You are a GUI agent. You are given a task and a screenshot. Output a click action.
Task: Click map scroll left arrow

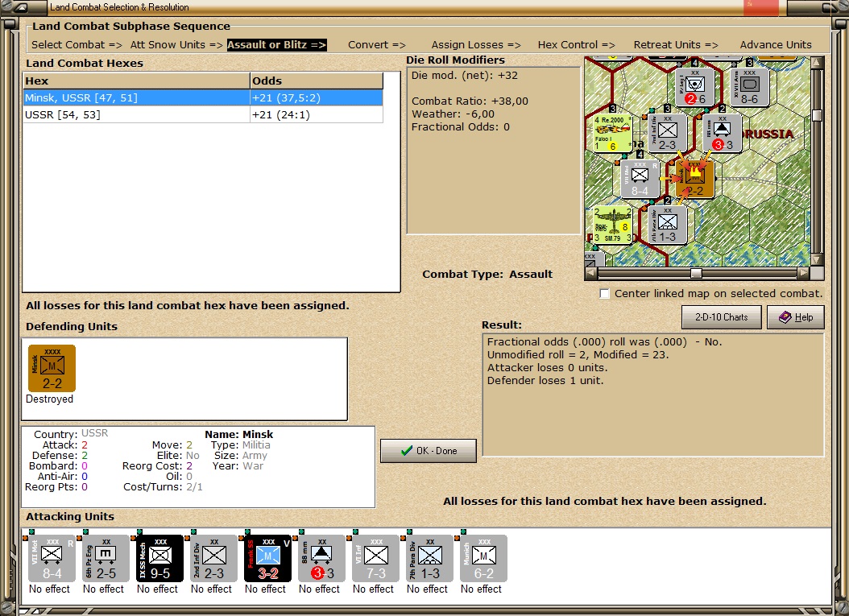click(x=591, y=273)
